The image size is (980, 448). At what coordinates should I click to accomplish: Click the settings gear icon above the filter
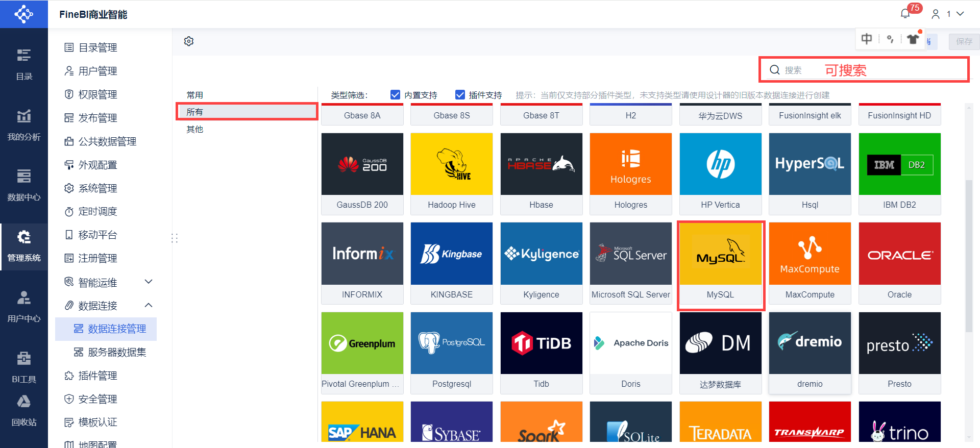click(x=189, y=41)
